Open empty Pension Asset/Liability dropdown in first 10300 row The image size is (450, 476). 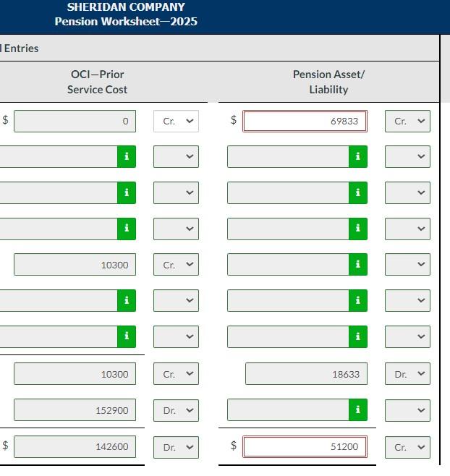tap(407, 265)
